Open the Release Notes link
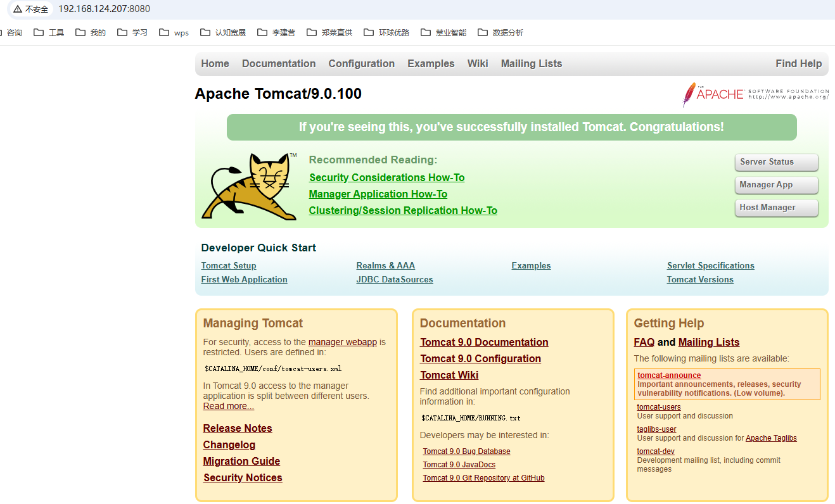The height and width of the screenshot is (504, 835). pos(238,428)
